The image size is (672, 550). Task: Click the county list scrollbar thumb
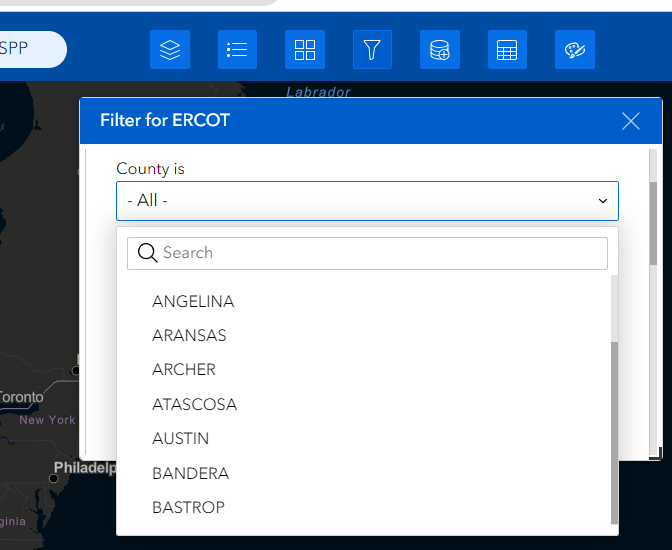tap(614, 430)
